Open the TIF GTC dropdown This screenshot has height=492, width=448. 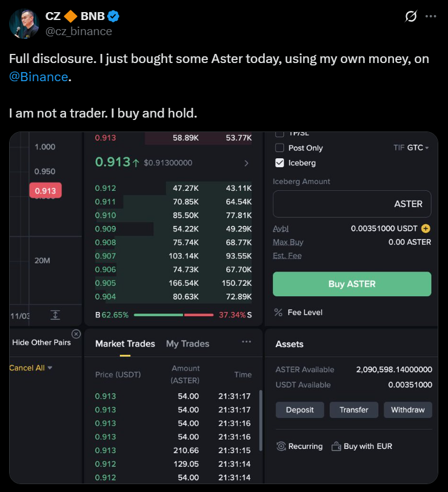pos(412,148)
